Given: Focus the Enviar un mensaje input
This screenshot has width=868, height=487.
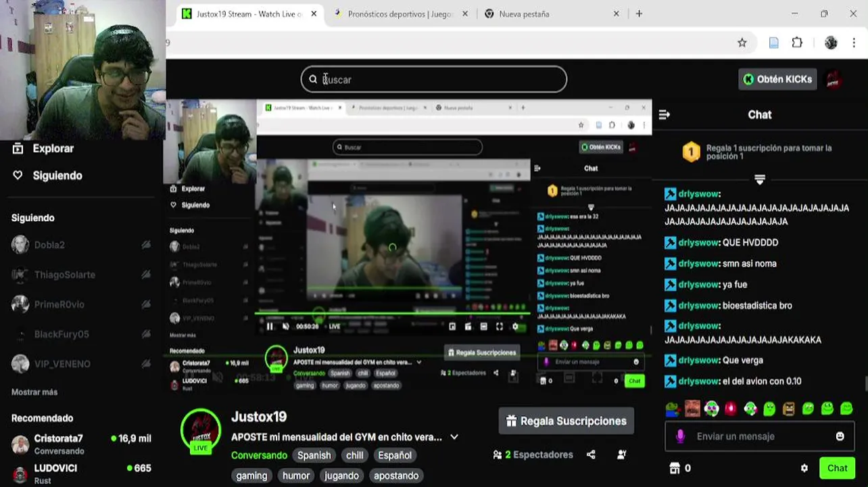Looking at the screenshot, I should (x=759, y=436).
